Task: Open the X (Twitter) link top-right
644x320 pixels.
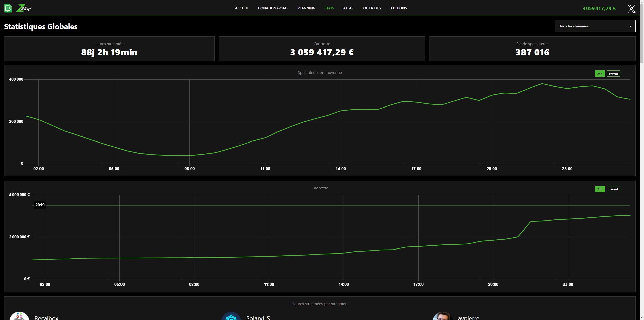Action: 631,8
